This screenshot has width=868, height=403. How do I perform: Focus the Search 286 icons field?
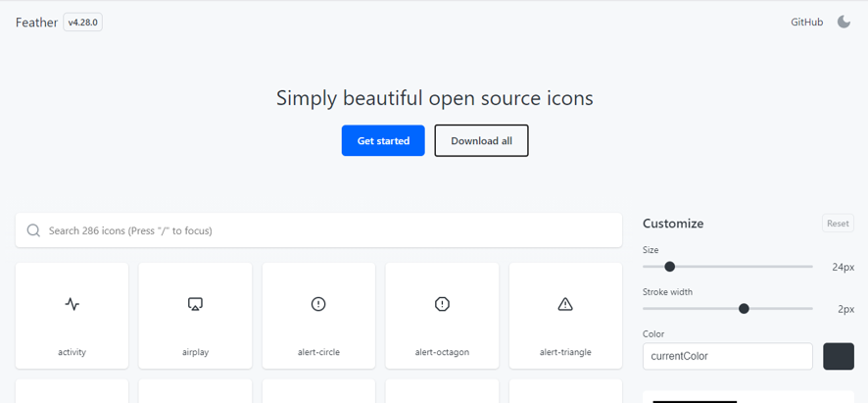318,230
